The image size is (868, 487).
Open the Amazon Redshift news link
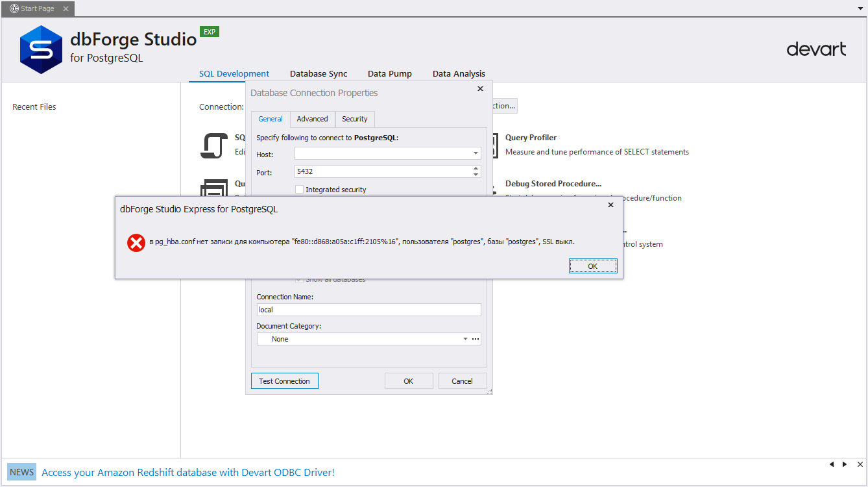[x=188, y=473]
